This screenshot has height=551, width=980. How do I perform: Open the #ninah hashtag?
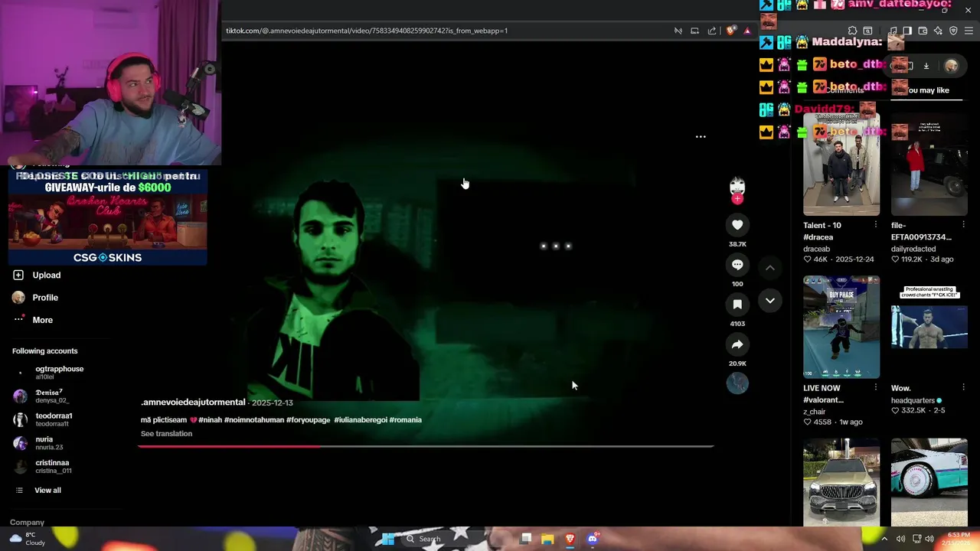pos(210,420)
